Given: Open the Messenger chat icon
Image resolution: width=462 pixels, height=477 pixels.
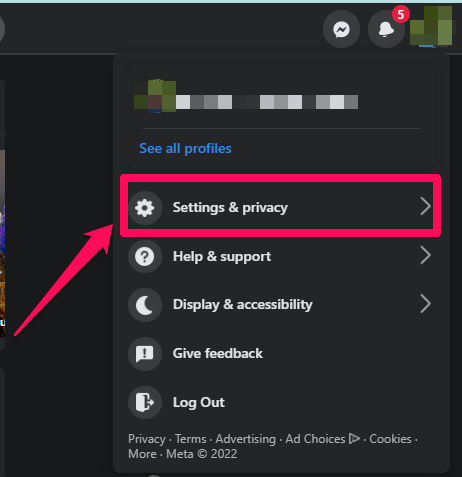Looking at the screenshot, I should click(341, 29).
